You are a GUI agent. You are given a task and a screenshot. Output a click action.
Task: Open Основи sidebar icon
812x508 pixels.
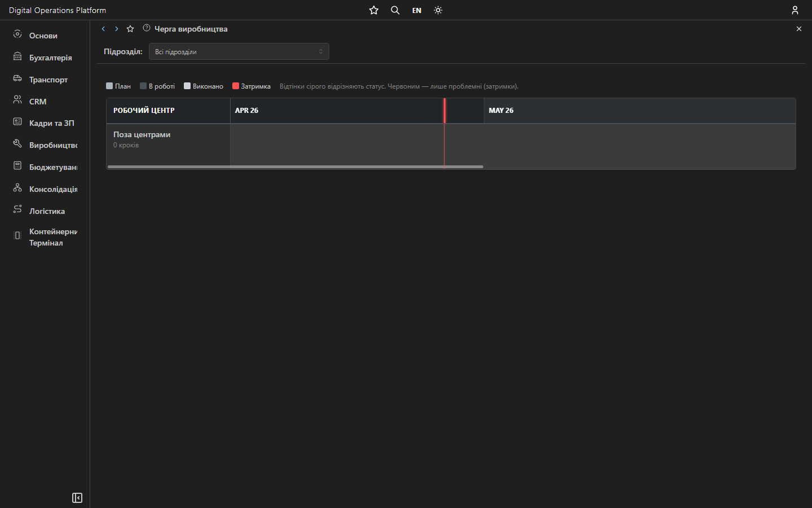click(x=17, y=34)
